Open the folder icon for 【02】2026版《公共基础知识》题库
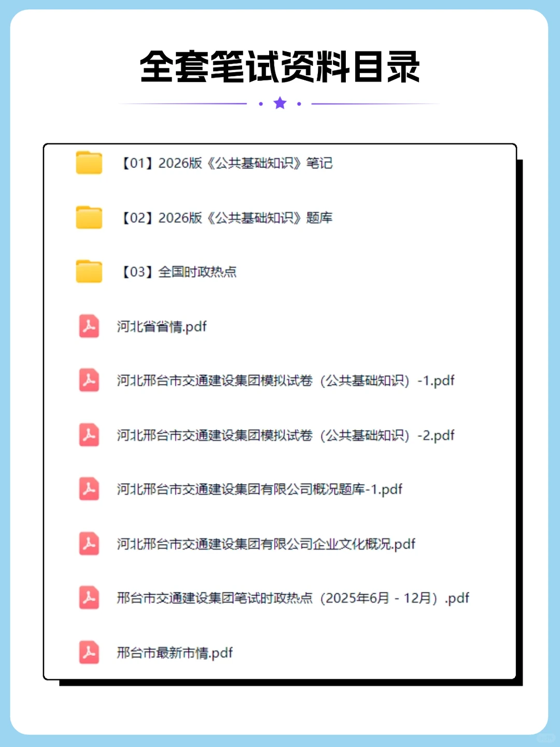The width and height of the screenshot is (560, 747). point(89,218)
